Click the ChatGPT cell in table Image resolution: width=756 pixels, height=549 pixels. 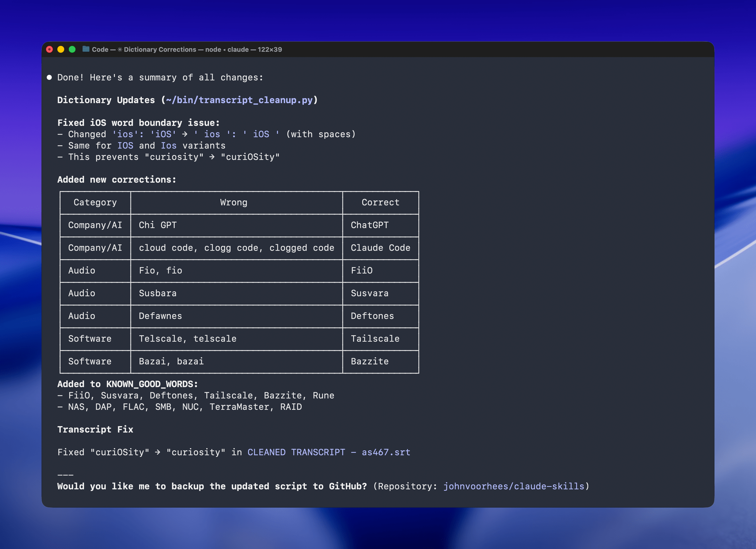[x=370, y=225]
